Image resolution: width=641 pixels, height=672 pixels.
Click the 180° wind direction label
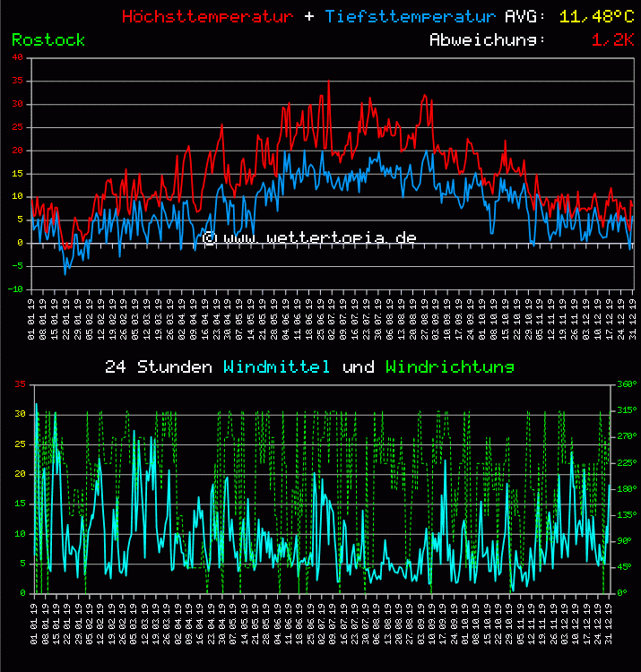coord(627,488)
